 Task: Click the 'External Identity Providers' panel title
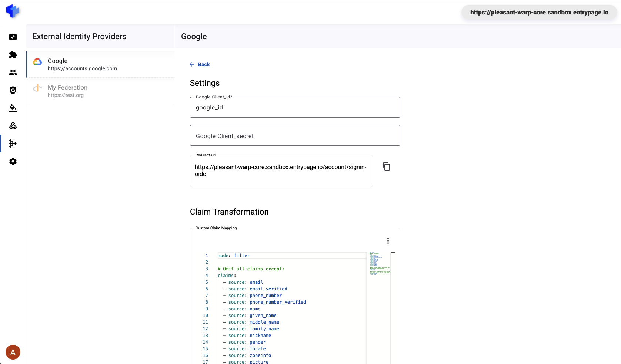pyautogui.click(x=79, y=36)
